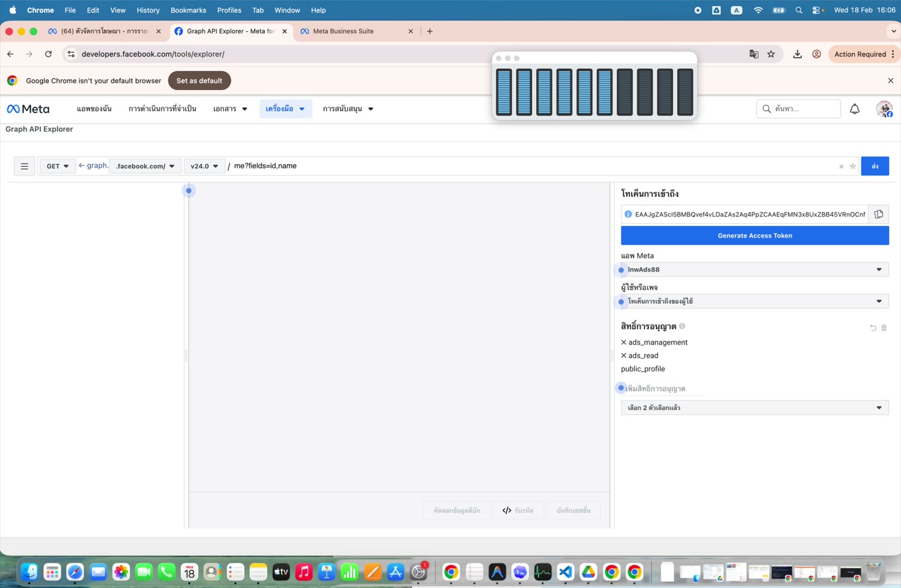Screen dimensions: 901x588
Task: Open a new Chrome tab with plus
Action: (429, 31)
